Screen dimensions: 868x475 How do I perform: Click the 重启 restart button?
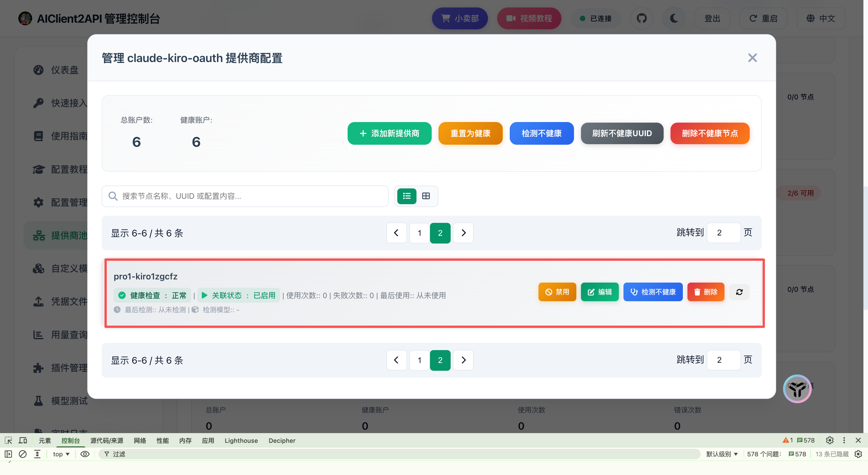[763, 18]
